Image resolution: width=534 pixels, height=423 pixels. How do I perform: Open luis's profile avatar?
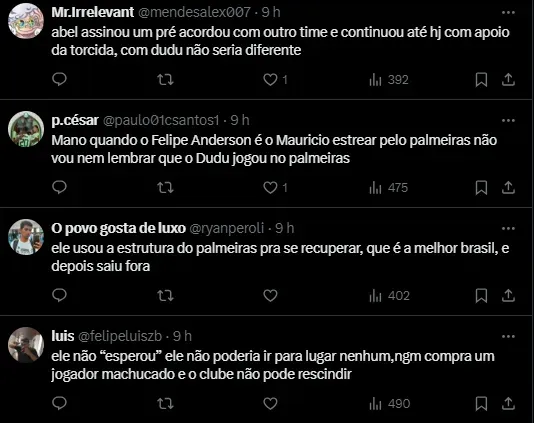coord(26,345)
